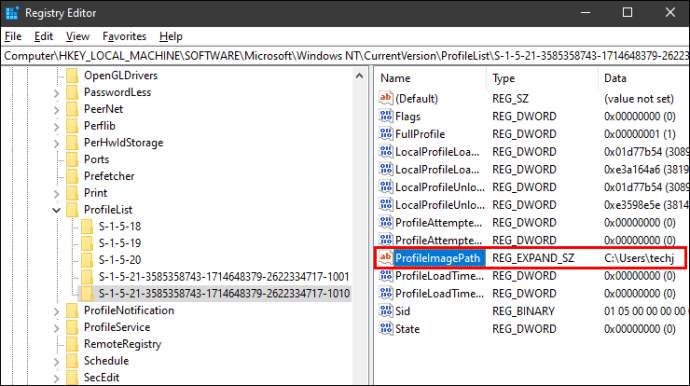Select the Flags value name
The image size is (690, 386).
[x=408, y=116]
